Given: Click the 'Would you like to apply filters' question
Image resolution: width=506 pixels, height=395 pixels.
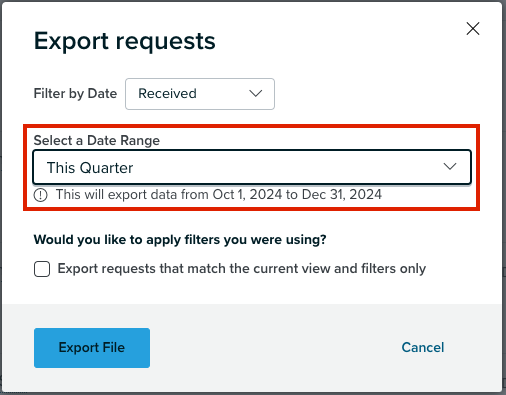Looking at the screenshot, I should [x=180, y=240].
